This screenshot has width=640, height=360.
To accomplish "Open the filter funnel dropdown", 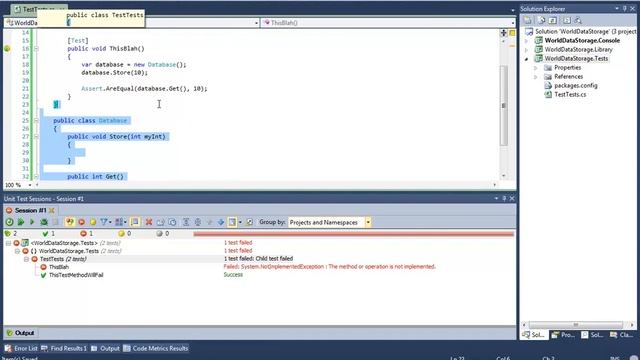I will (106, 222).
